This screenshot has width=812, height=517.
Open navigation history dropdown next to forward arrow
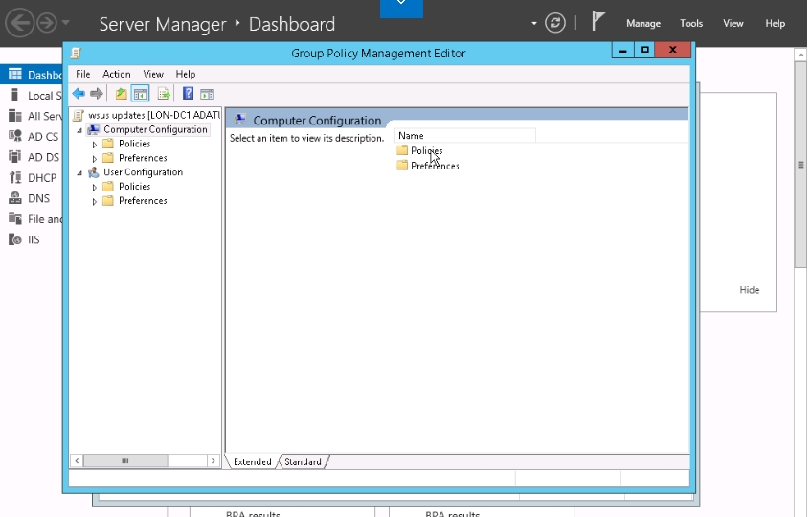pos(66,23)
